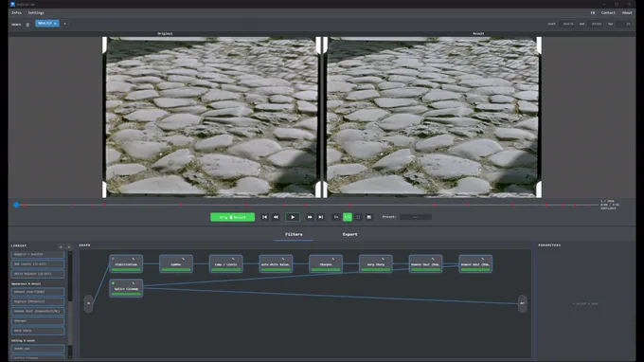Click the EN language selector

(593, 12)
